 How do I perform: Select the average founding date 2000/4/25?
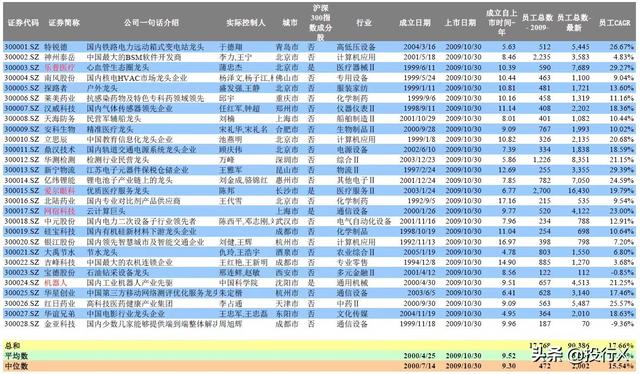420,356
